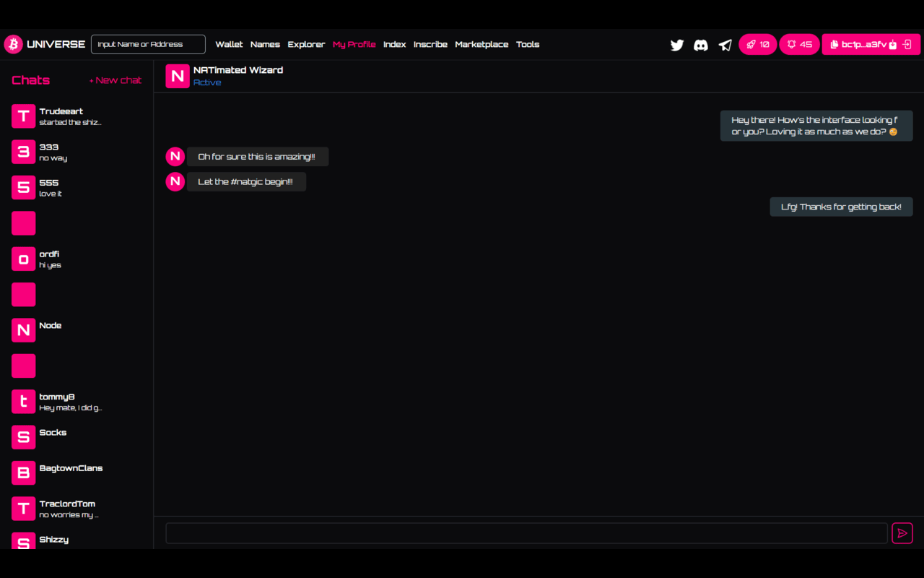924x578 pixels.
Task: Navigate to Inscribe
Action: coord(430,45)
